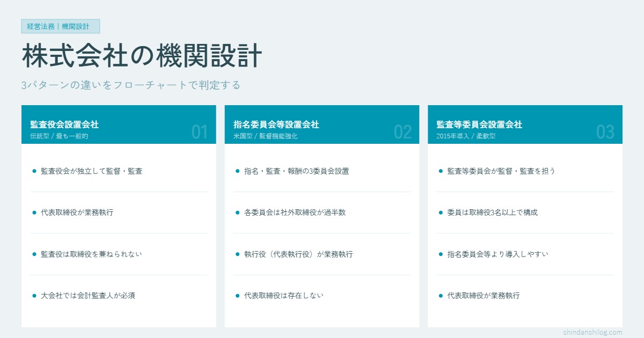Viewport: 644px width, 338px height.
Task: Click the bullet dot beside 監査役会が独立して監督・監査
Action: pyautogui.click(x=34, y=171)
